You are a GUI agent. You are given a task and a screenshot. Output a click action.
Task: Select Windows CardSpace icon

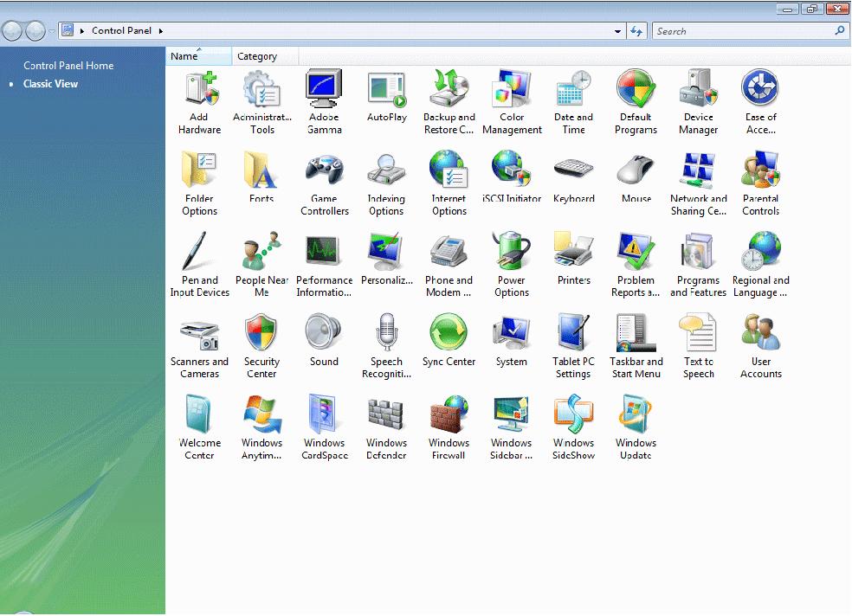325,427
